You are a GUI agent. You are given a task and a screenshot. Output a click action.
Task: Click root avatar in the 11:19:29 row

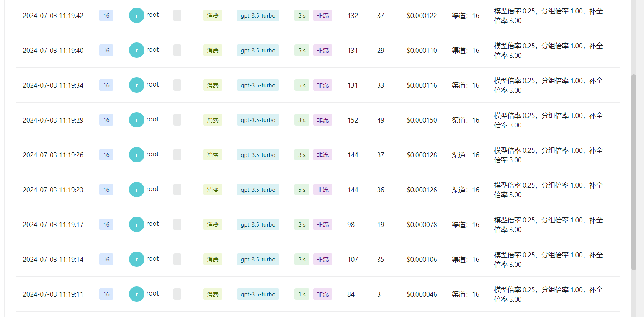pyautogui.click(x=136, y=120)
